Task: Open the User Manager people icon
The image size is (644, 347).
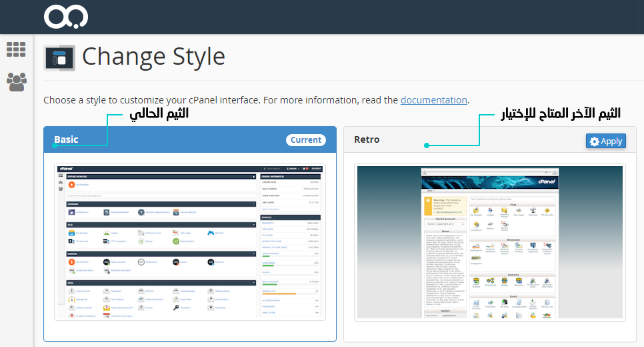Action: [16, 81]
